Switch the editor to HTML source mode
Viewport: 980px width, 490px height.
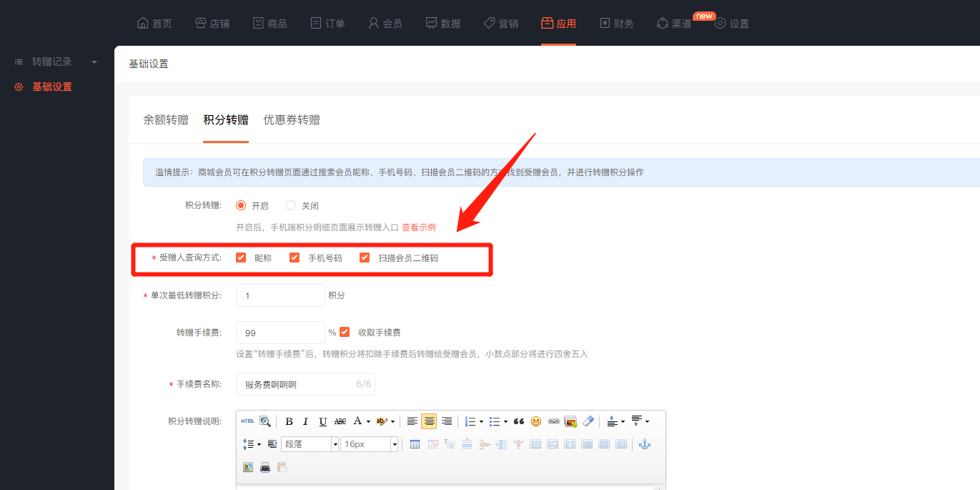[x=247, y=421]
